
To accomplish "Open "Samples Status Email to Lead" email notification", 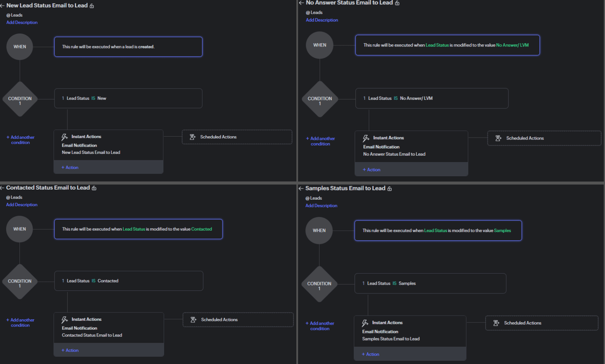I will pyautogui.click(x=391, y=339).
